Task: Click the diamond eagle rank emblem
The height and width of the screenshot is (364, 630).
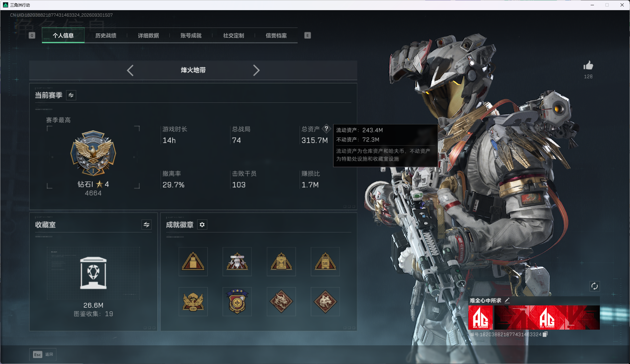Action: pos(93,153)
